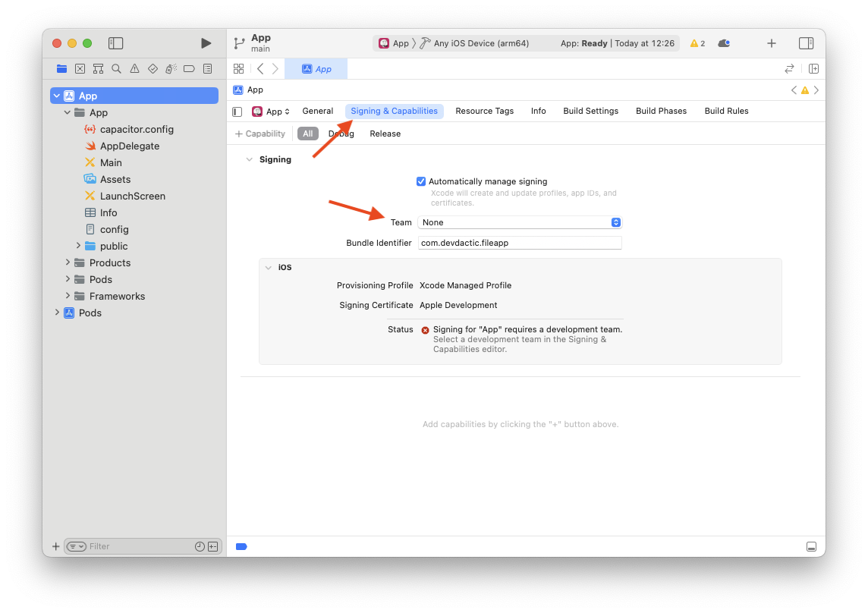Click the + Capability button
868x613 pixels.
(x=259, y=134)
